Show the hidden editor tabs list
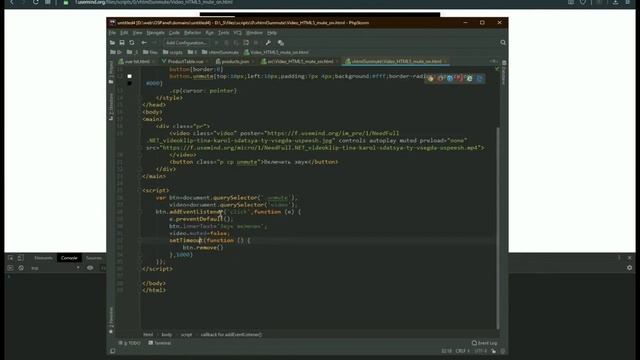The image size is (640, 360). coord(493,61)
